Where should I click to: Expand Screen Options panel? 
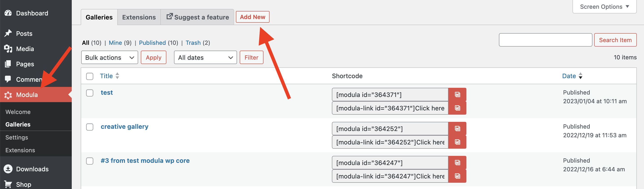604,7
